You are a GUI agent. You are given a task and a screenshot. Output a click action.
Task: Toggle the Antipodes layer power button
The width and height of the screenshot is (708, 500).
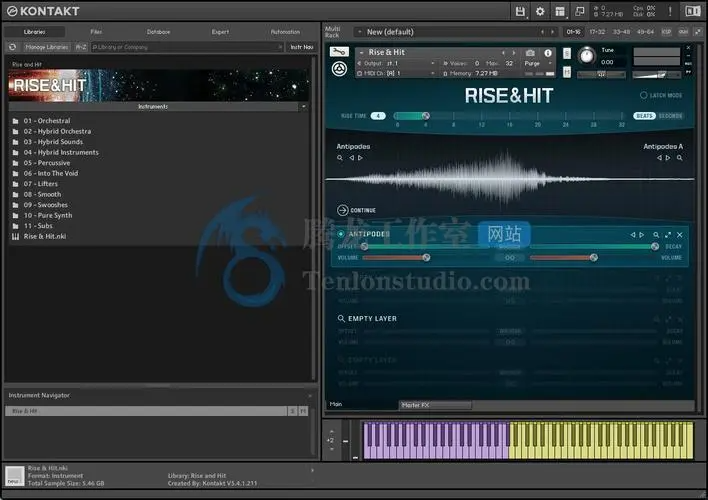pos(341,234)
